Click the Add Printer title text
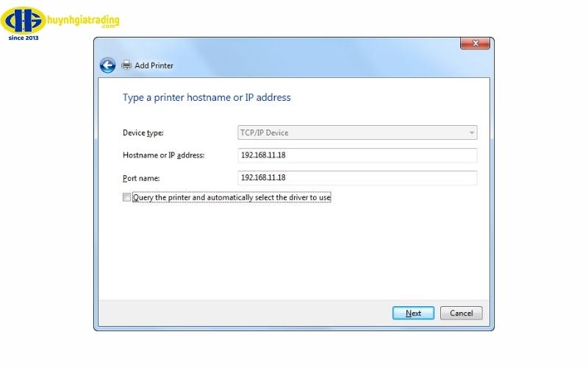Image resolution: width=588 pixels, height=368 pixels. click(x=154, y=66)
